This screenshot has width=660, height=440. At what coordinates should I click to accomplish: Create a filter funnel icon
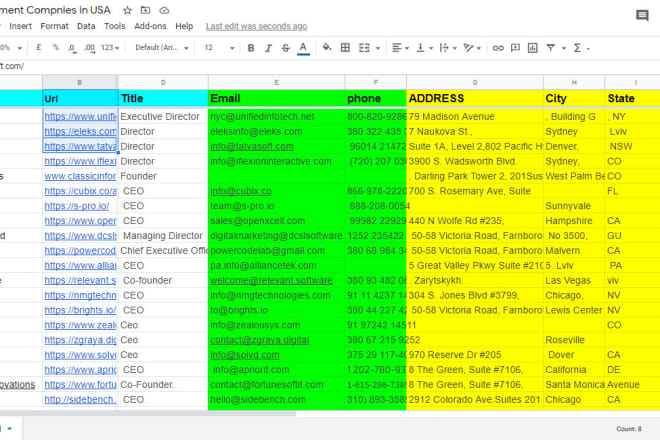551,48
